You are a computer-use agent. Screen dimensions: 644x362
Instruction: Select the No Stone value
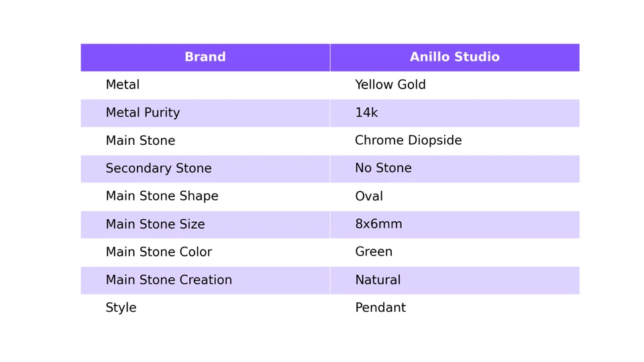point(383,169)
